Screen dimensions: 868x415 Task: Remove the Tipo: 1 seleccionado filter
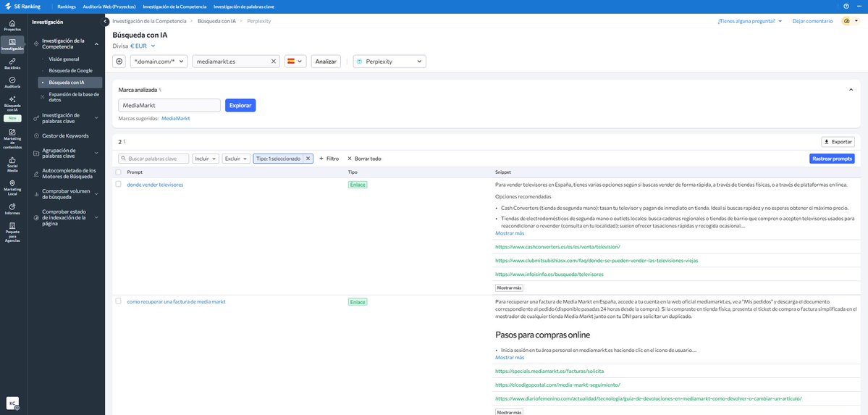(308, 159)
